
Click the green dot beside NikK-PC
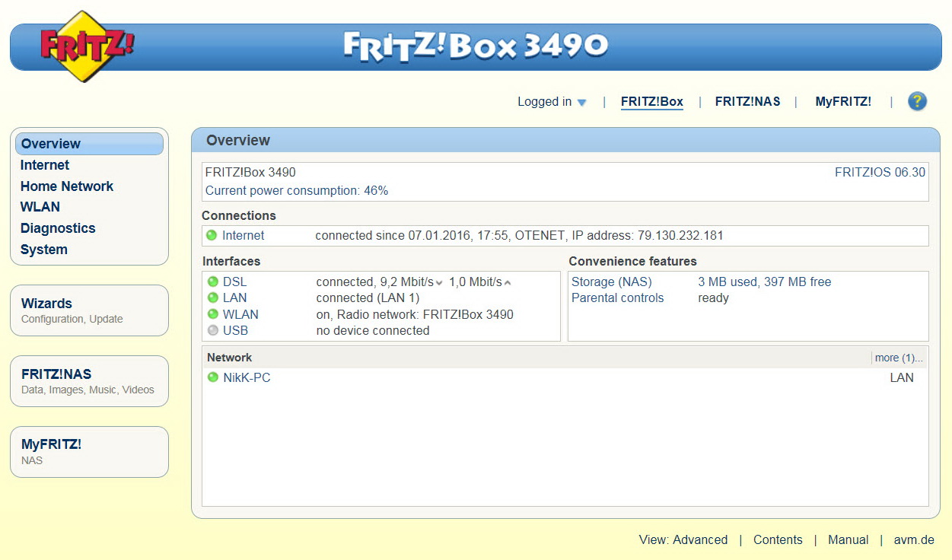pos(213,377)
